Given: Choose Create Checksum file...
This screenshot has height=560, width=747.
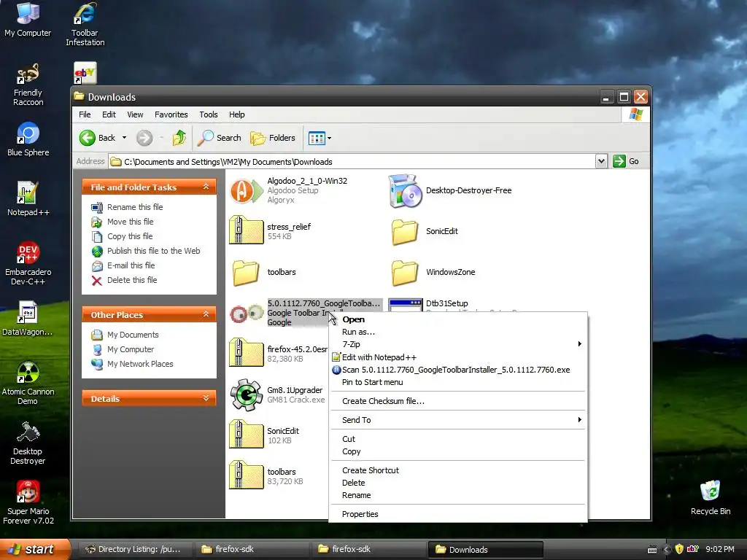Looking at the screenshot, I should [x=458, y=401].
